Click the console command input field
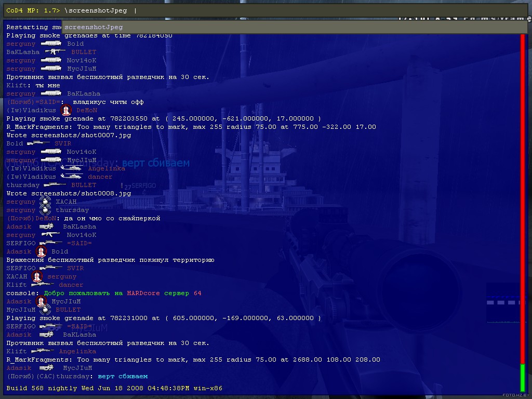 pos(265,10)
